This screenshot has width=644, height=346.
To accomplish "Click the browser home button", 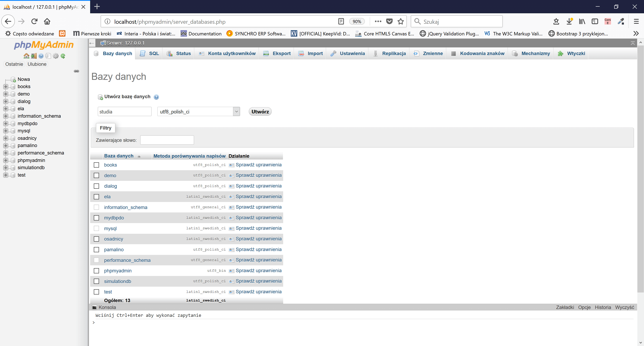I will click(x=47, y=22).
